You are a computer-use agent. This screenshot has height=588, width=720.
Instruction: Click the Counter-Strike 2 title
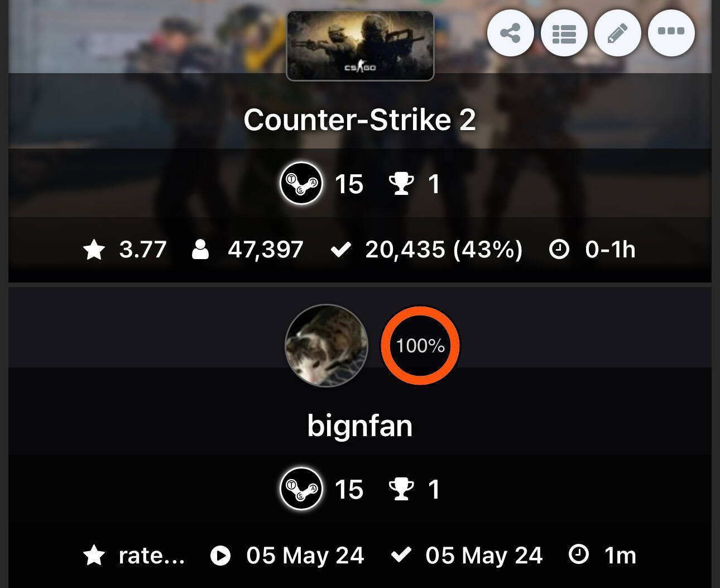[x=360, y=120]
